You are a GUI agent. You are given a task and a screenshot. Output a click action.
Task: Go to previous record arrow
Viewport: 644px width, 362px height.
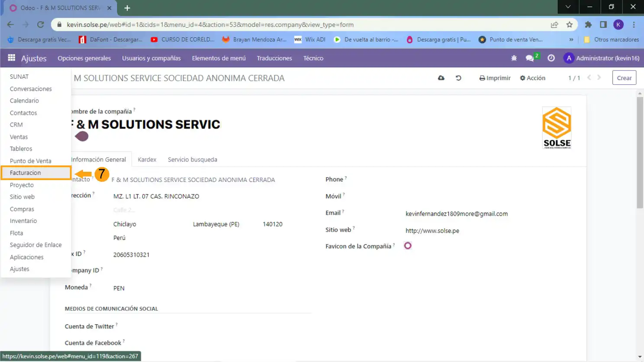[589, 78]
